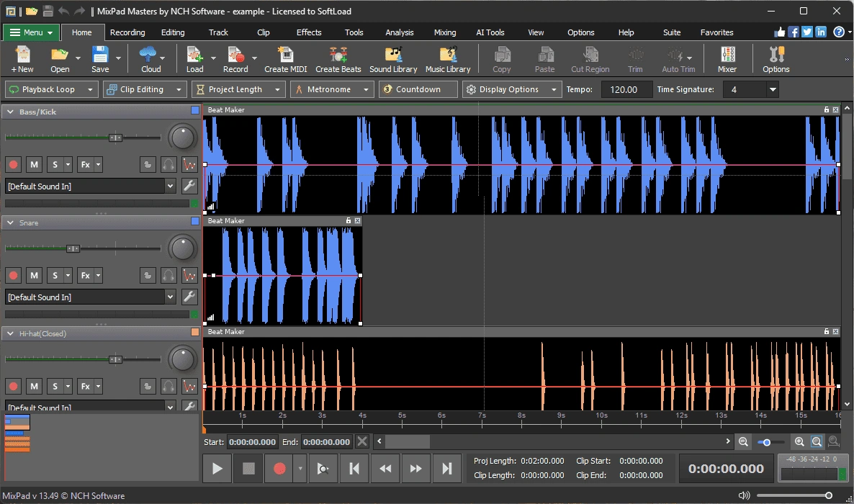
Task: Click the New project icon
Action: [22, 59]
